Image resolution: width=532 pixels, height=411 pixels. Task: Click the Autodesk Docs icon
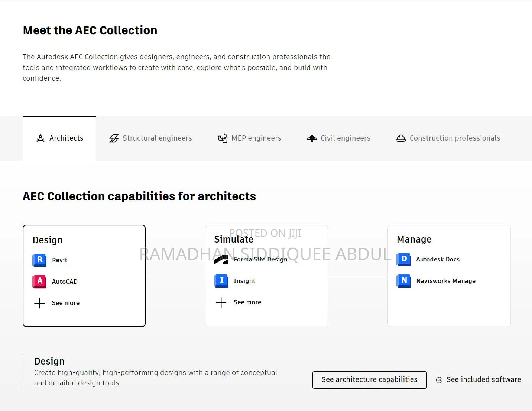(404, 259)
